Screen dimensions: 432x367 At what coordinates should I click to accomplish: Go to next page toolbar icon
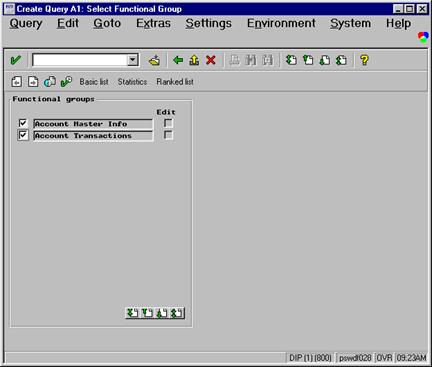click(x=325, y=60)
